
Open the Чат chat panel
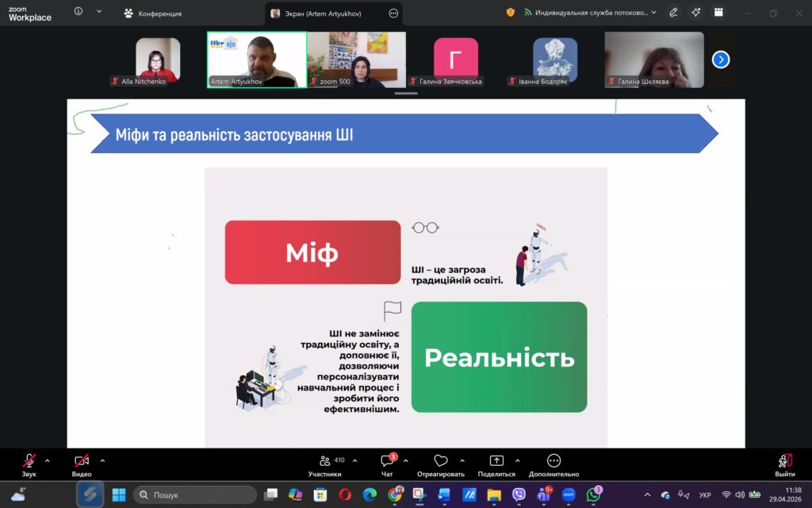[387, 461]
